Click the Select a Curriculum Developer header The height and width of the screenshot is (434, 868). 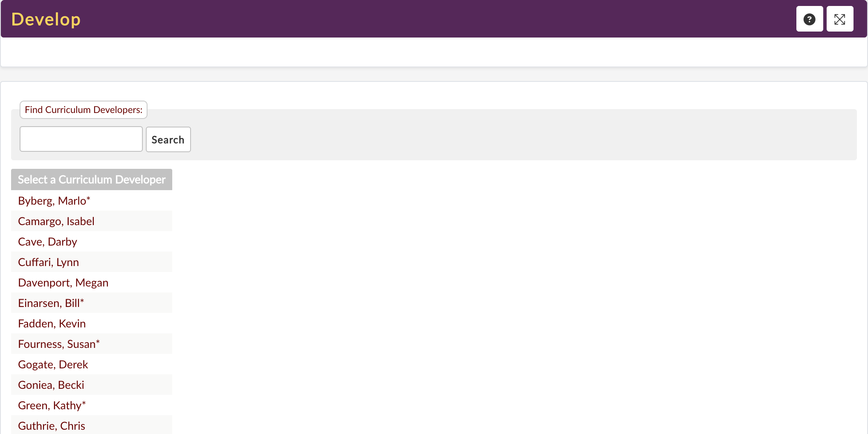pos(92,179)
